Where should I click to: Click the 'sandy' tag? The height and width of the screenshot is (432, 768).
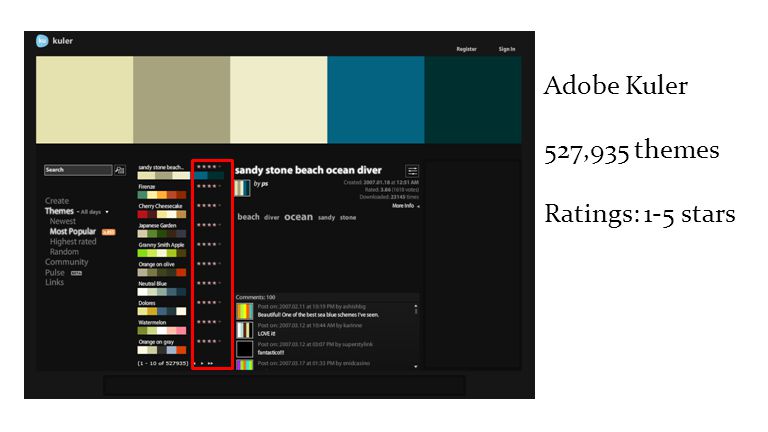[x=326, y=217]
